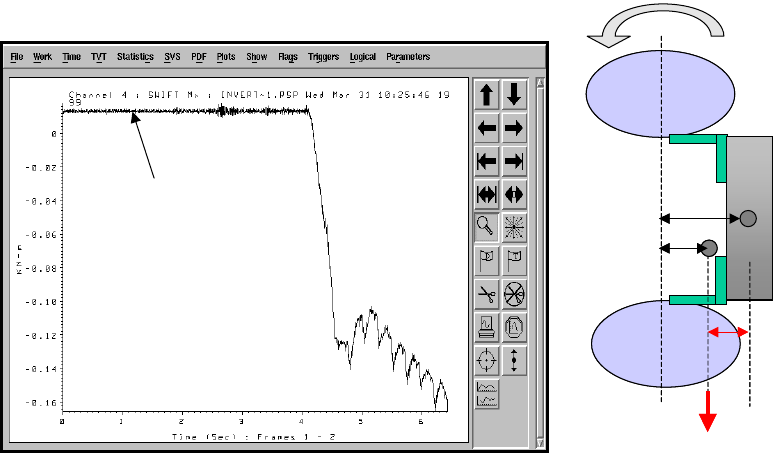This screenshot has height=454, width=774.
Task: Open the Work menu
Action: pos(42,57)
